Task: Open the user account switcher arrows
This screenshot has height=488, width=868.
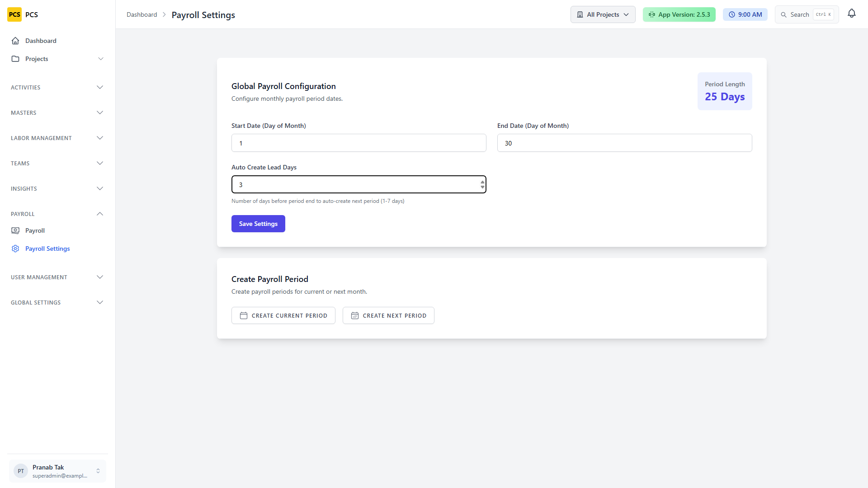Action: (98, 471)
